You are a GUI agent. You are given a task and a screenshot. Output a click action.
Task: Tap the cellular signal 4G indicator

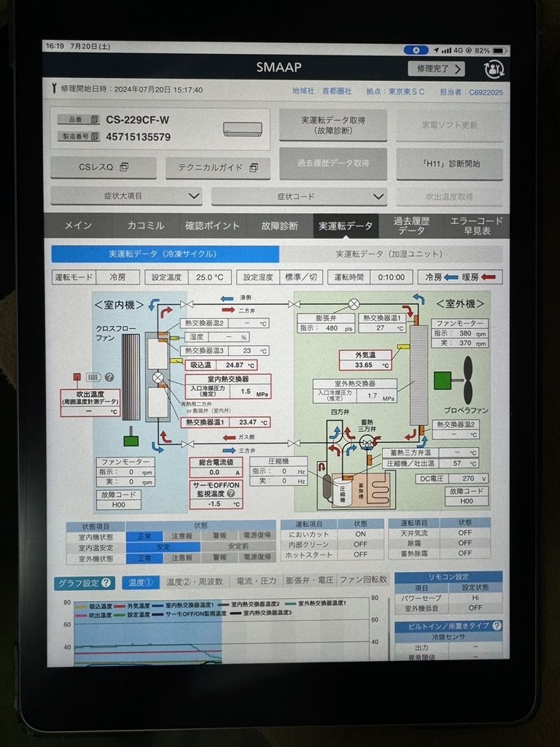(452, 50)
